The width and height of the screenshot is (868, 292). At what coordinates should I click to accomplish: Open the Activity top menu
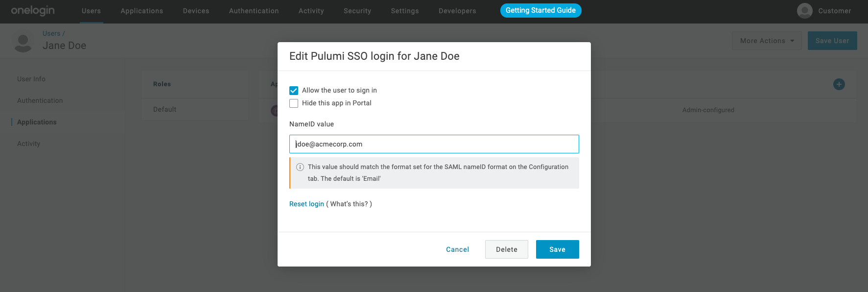pyautogui.click(x=311, y=11)
